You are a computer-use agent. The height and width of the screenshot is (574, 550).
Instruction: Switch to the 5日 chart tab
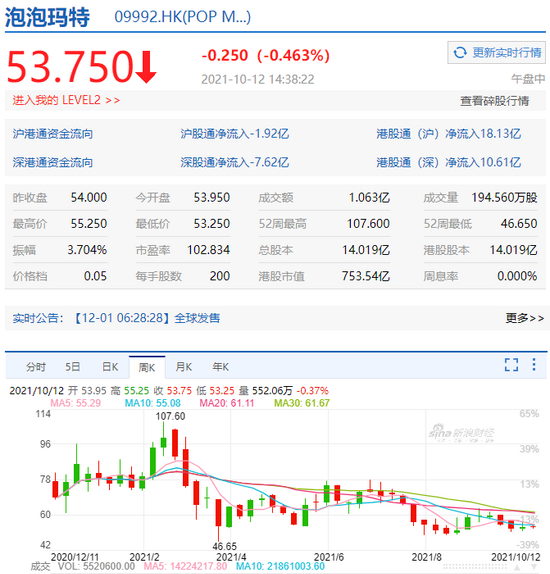coord(73,367)
